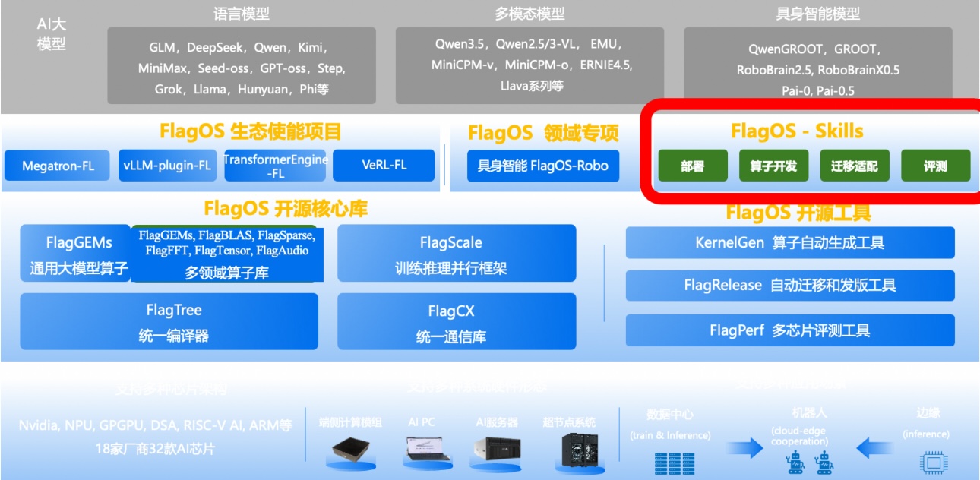Click the green 部署 skill button

pyautogui.click(x=692, y=166)
